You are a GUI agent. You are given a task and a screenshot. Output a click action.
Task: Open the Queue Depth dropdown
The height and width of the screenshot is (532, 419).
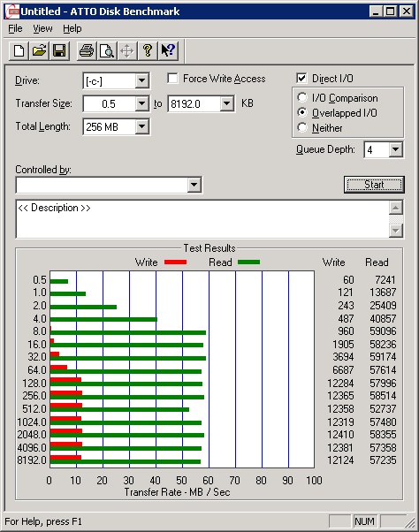click(x=396, y=149)
